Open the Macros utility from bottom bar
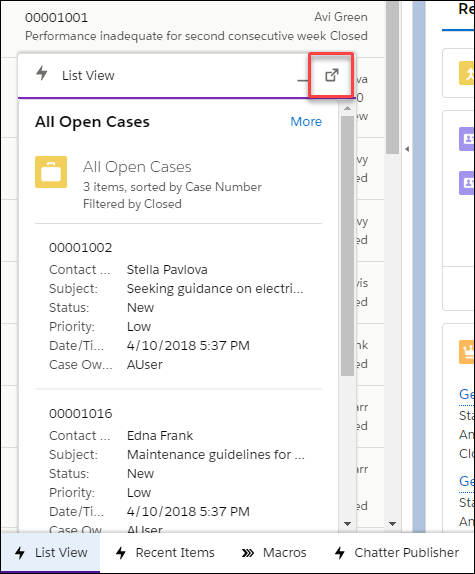This screenshot has width=475, height=574. pos(274,552)
